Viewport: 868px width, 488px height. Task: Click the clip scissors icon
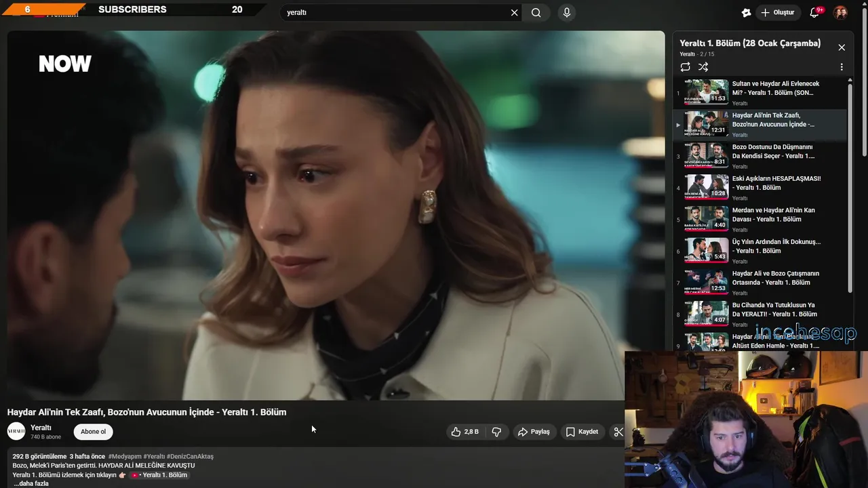tap(618, 432)
